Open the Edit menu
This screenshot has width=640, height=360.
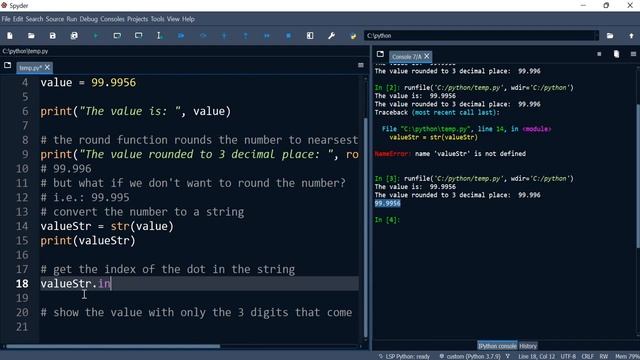[18, 19]
